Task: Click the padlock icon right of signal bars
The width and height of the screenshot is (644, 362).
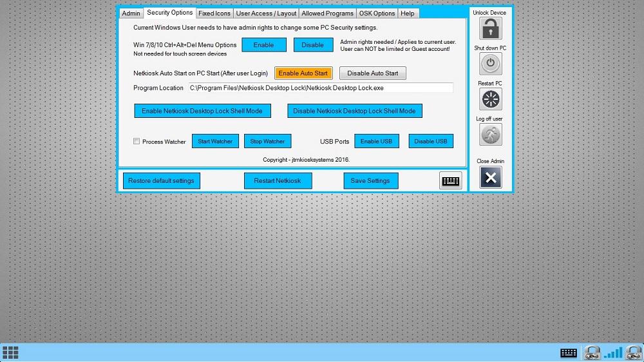Action: coord(633,352)
